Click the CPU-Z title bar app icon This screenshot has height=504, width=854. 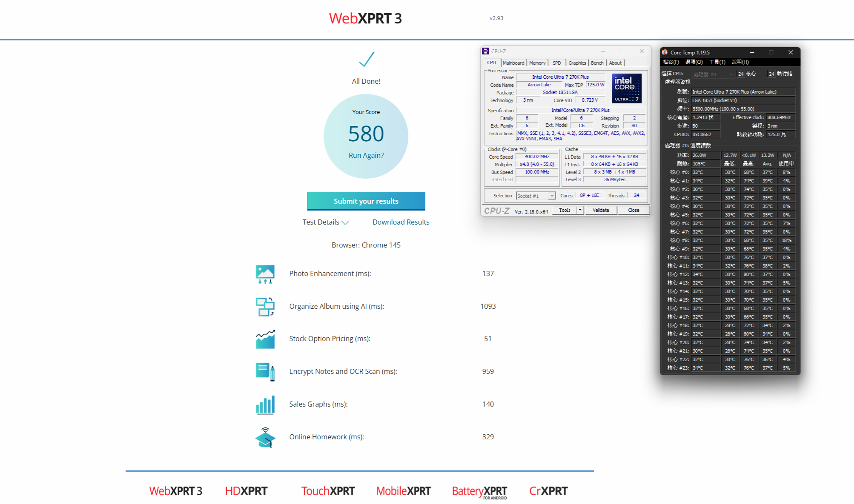pos(485,51)
